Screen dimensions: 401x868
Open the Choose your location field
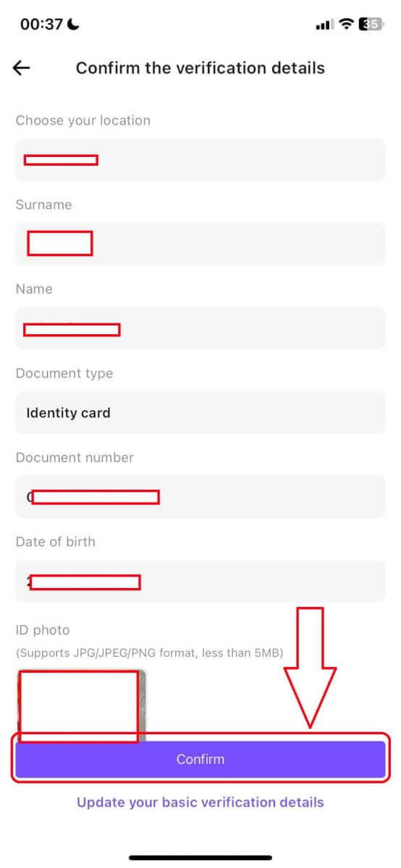(200, 160)
